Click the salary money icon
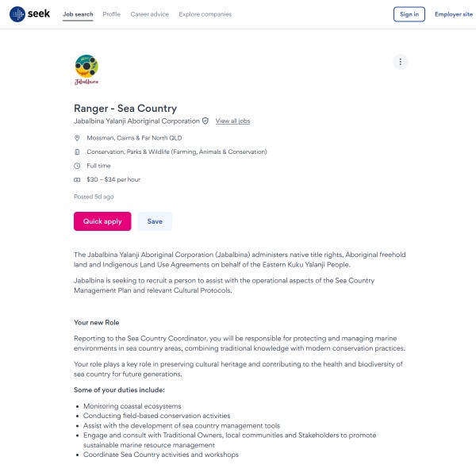This screenshot has height=476, width=476. [x=77, y=180]
